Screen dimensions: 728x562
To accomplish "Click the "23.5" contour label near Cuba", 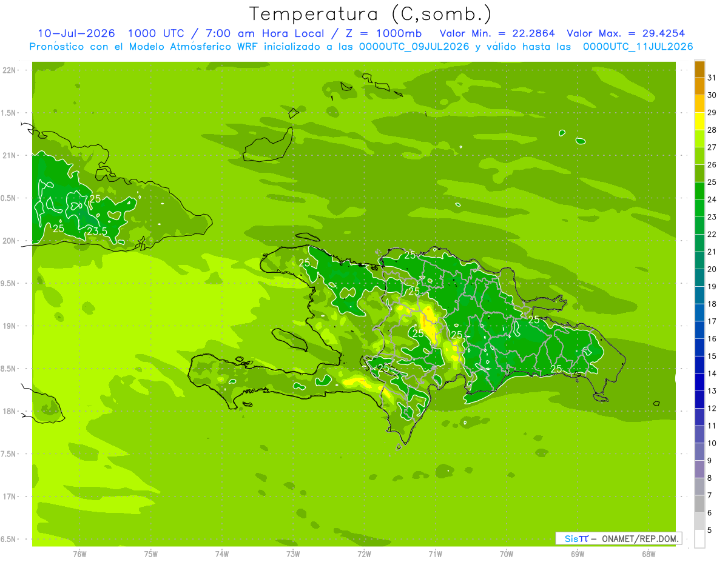I will (98, 232).
